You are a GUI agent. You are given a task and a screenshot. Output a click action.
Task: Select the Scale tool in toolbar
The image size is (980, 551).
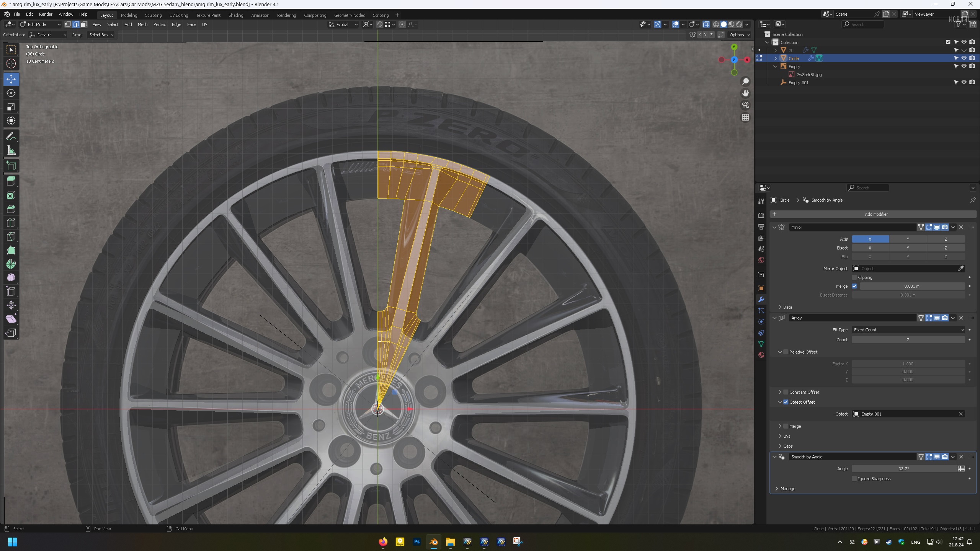(x=11, y=107)
